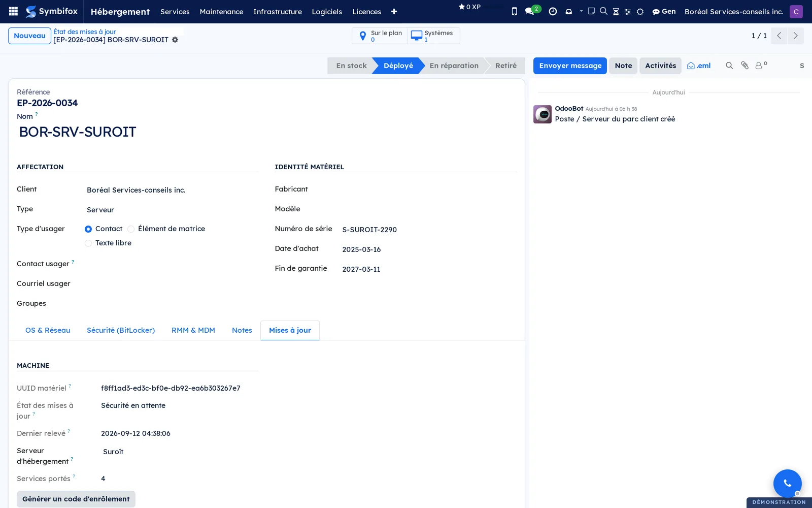Open the activities clock icon
This screenshot has height=508, width=812.
pyautogui.click(x=553, y=11)
